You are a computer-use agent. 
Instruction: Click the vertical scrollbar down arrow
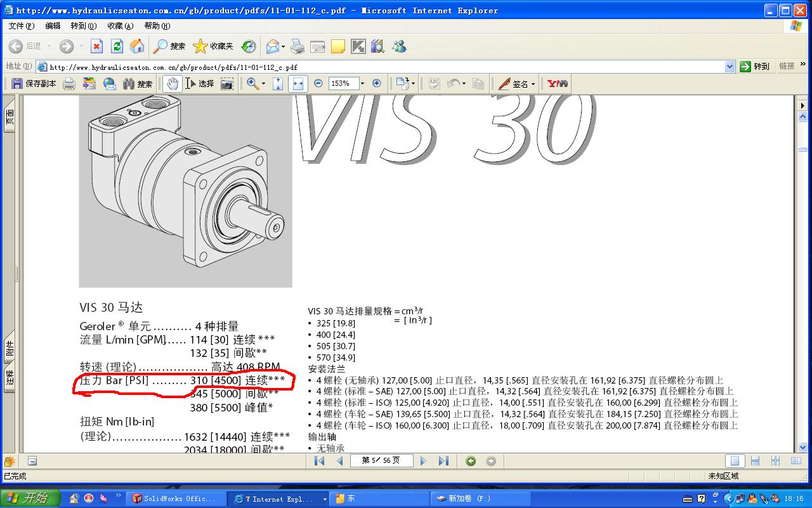(x=802, y=447)
